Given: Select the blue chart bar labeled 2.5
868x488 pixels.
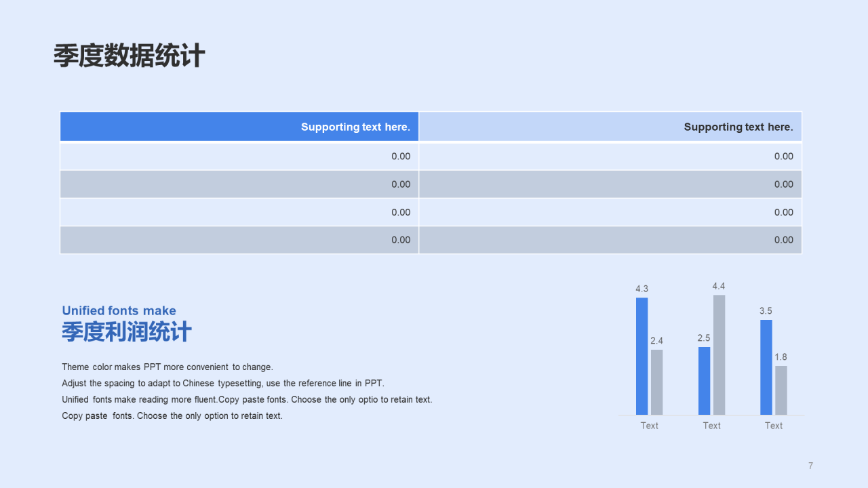Looking at the screenshot, I should pyautogui.click(x=704, y=381).
